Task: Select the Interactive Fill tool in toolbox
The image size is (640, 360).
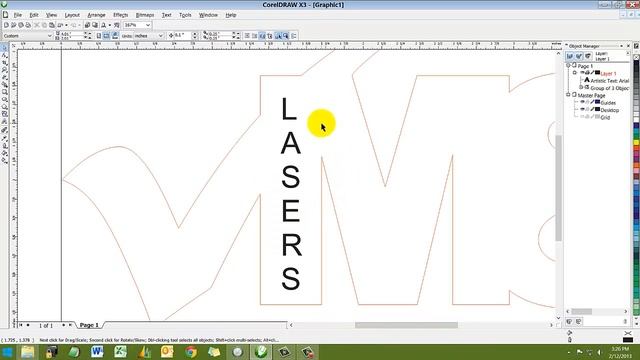Action: pyautogui.click(x=4, y=160)
